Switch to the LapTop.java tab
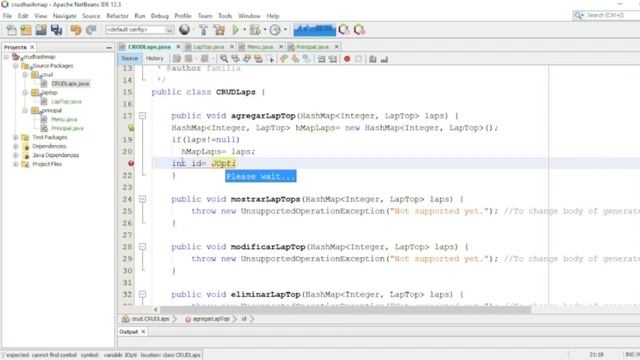The image size is (640, 360). (x=209, y=47)
